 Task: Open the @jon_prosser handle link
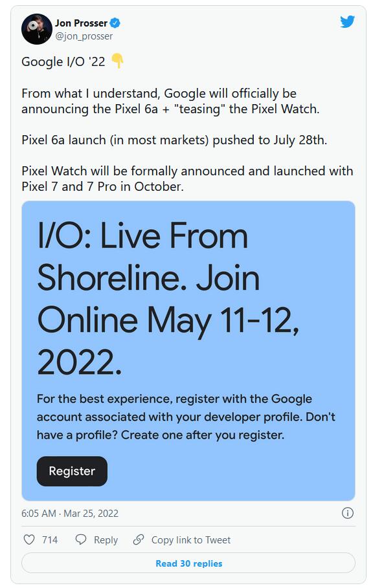84,36
